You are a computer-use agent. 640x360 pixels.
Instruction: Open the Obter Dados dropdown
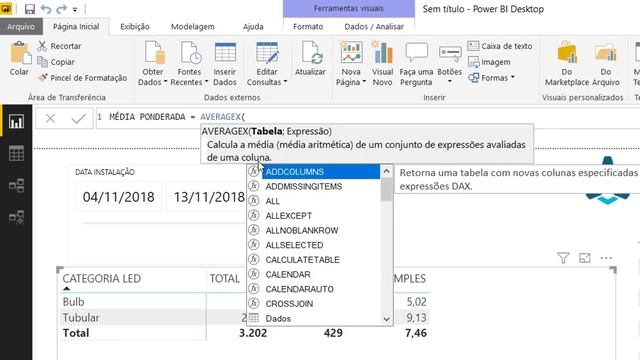(x=153, y=64)
